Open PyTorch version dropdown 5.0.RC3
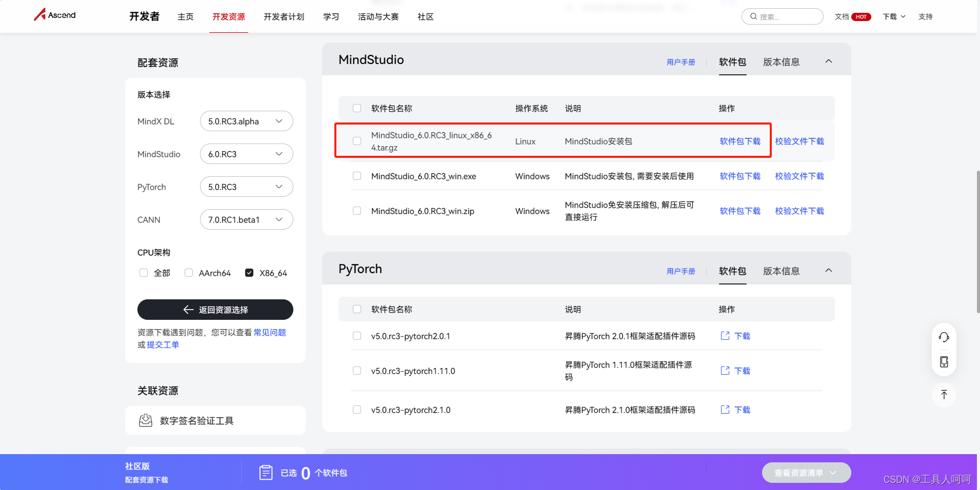The image size is (980, 490). pos(246,187)
